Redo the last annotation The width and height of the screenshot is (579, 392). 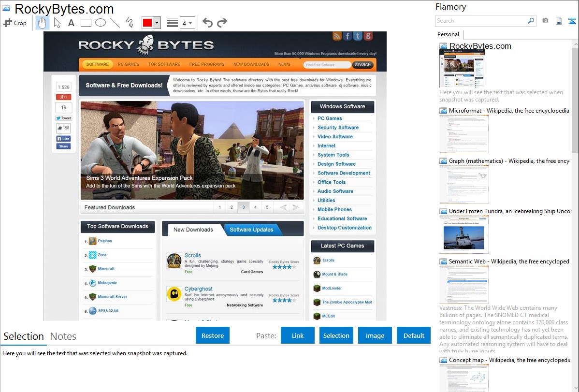point(222,23)
